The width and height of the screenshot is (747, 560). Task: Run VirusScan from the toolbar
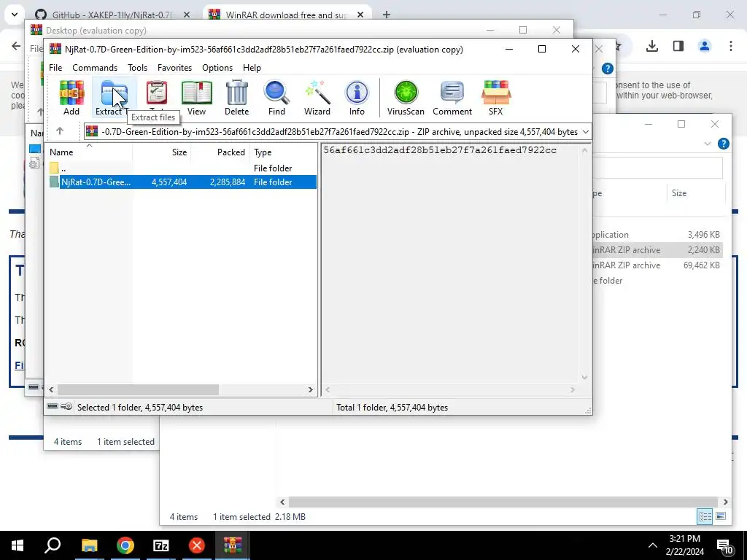(x=406, y=98)
